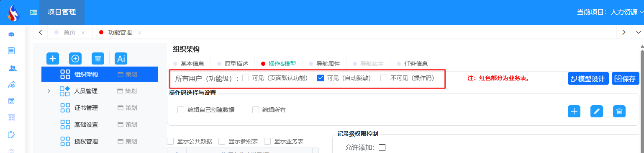The width and height of the screenshot is (644, 153).
Task: Select 基础设置 in the function tree
Action: [x=86, y=124]
